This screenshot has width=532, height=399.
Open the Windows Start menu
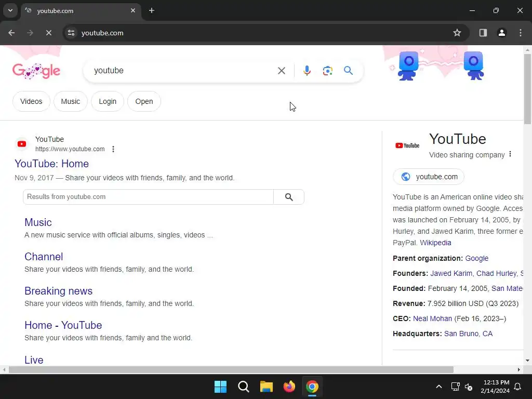point(220,387)
